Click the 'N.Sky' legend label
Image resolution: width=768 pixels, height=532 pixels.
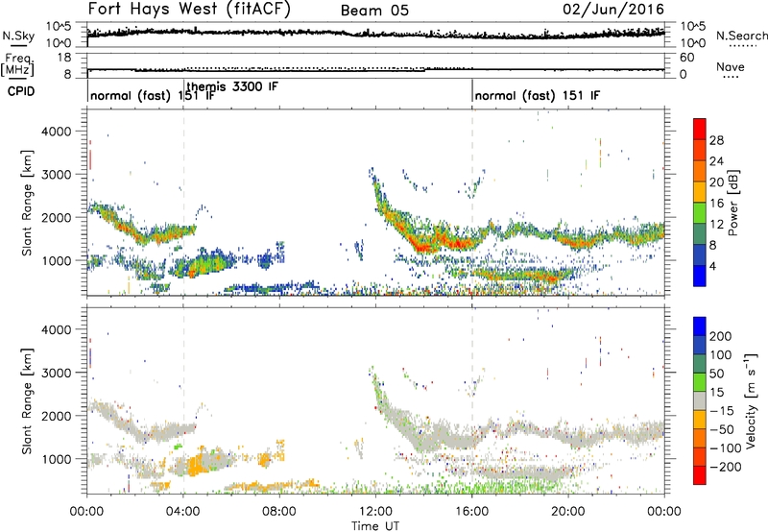(x=18, y=36)
